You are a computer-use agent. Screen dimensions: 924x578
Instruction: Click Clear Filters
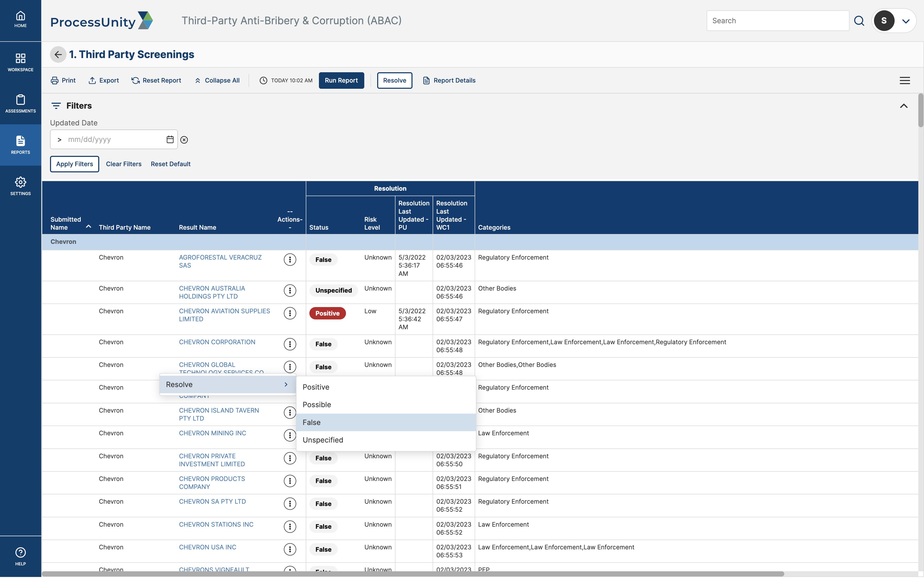[x=124, y=164]
